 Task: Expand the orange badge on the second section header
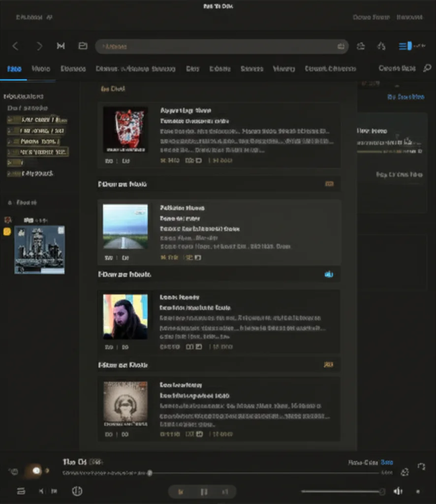pos(329,184)
